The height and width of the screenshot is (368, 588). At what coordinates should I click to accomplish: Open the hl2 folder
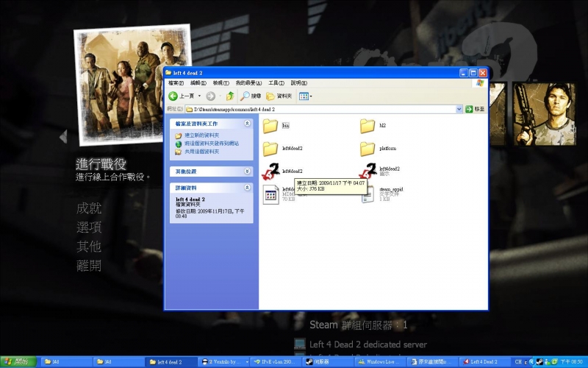point(368,126)
